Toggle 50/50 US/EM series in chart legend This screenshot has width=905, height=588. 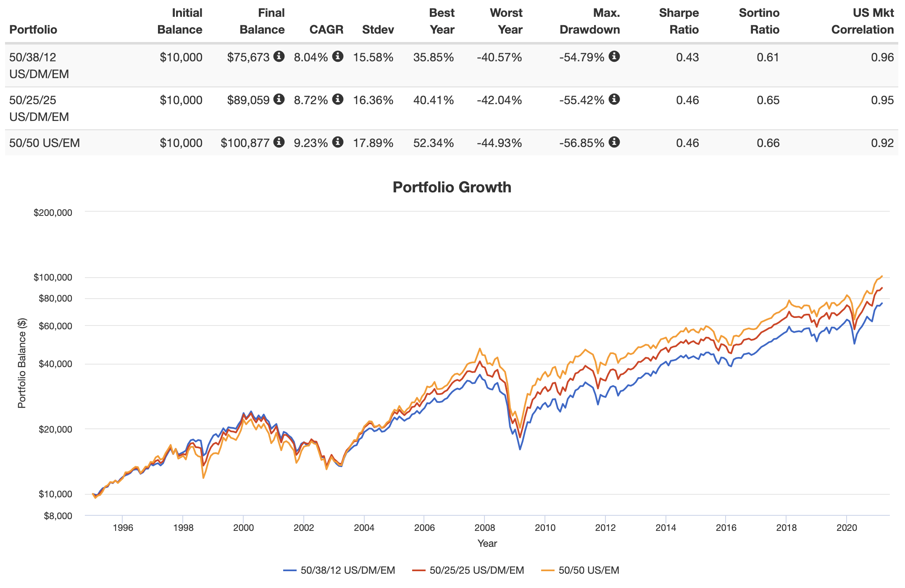point(581,570)
